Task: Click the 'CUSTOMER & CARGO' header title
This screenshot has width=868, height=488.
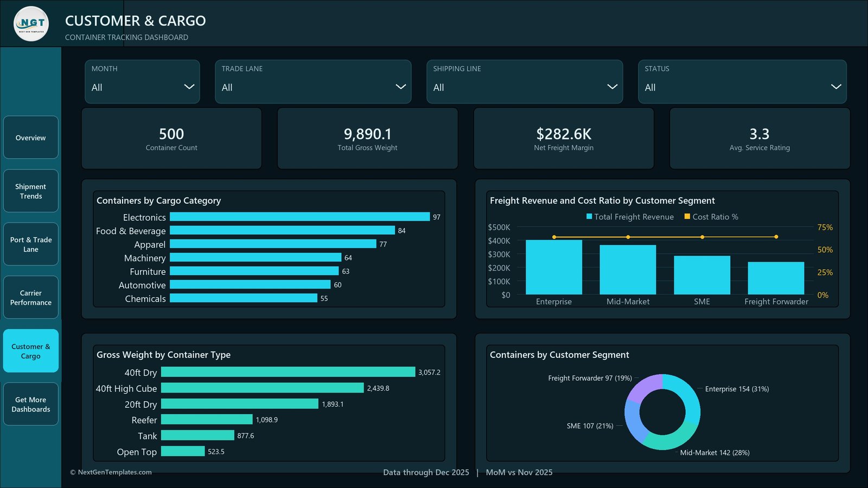Action: pos(136,21)
